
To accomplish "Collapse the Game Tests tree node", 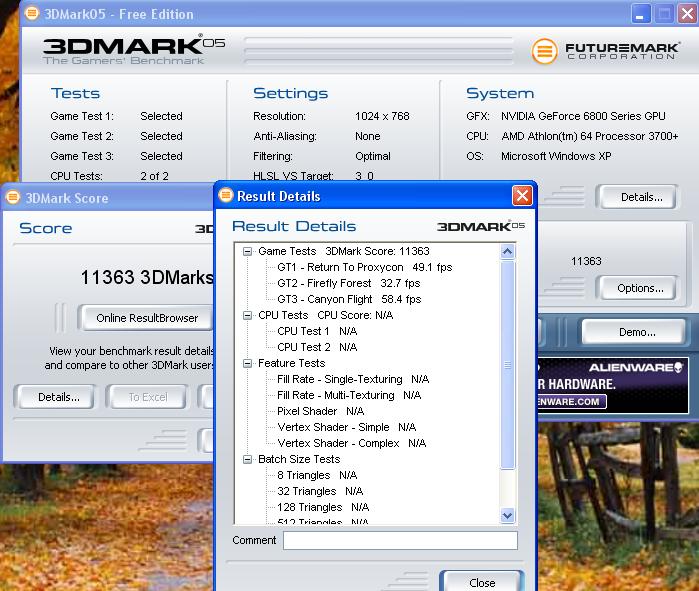I will (247, 251).
